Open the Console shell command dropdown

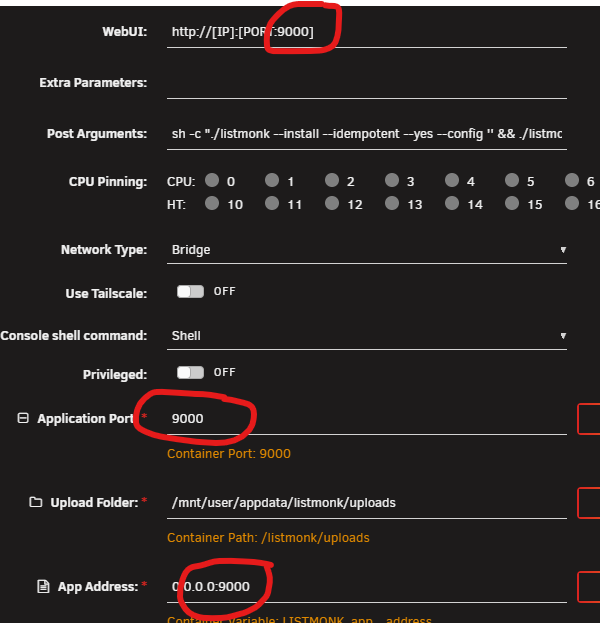coord(367,336)
